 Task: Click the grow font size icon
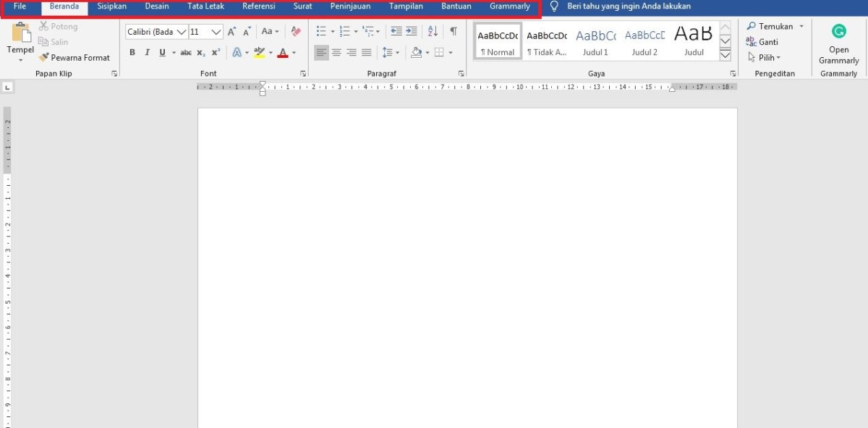point(231,32)
